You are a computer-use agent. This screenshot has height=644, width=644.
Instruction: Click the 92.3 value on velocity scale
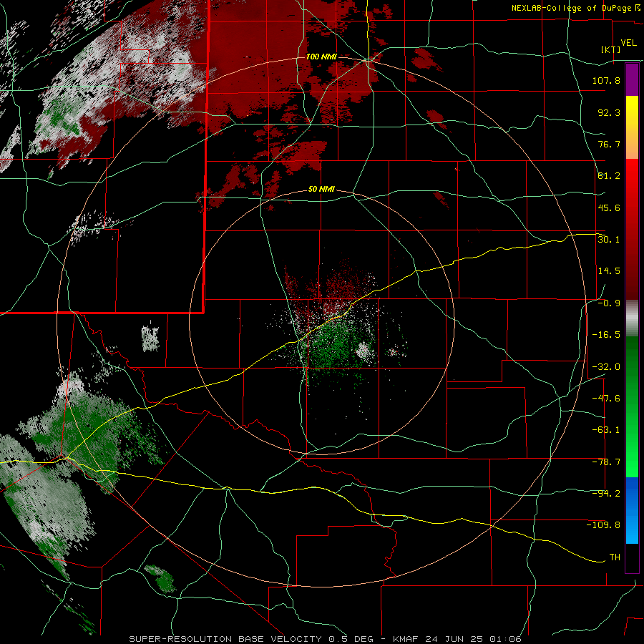[x=609, y=112]
